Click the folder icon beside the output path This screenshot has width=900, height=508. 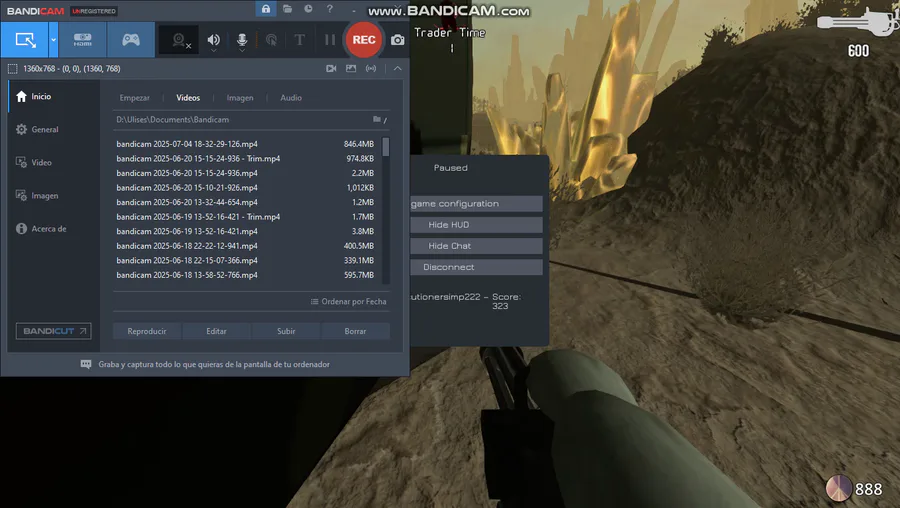(377, 119)
